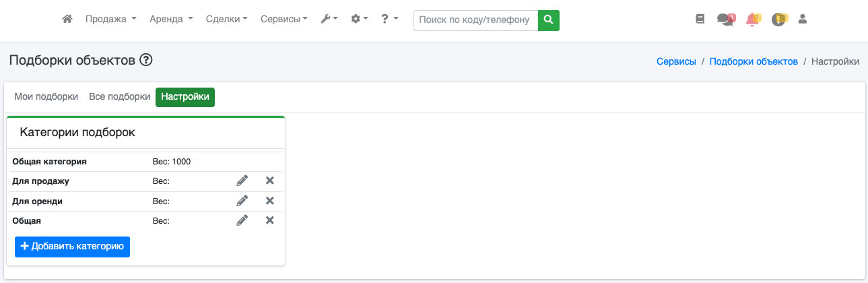Click the Для оренди category name
The image size is (868, 283).
click(38, 201)
